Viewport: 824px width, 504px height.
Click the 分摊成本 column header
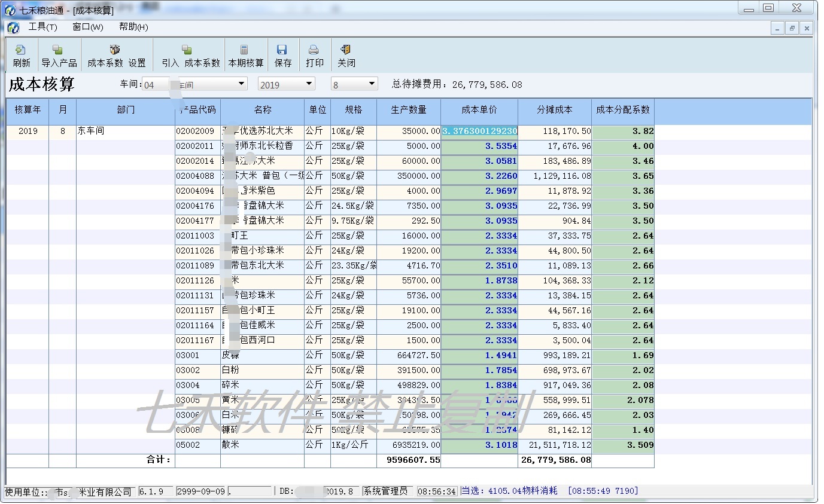pyautogui.click(x=555, y=110)
